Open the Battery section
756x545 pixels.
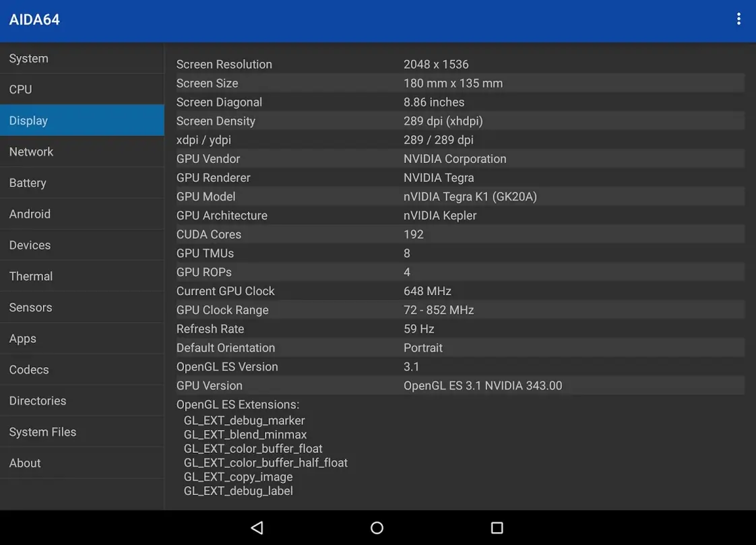coord(82,183)
